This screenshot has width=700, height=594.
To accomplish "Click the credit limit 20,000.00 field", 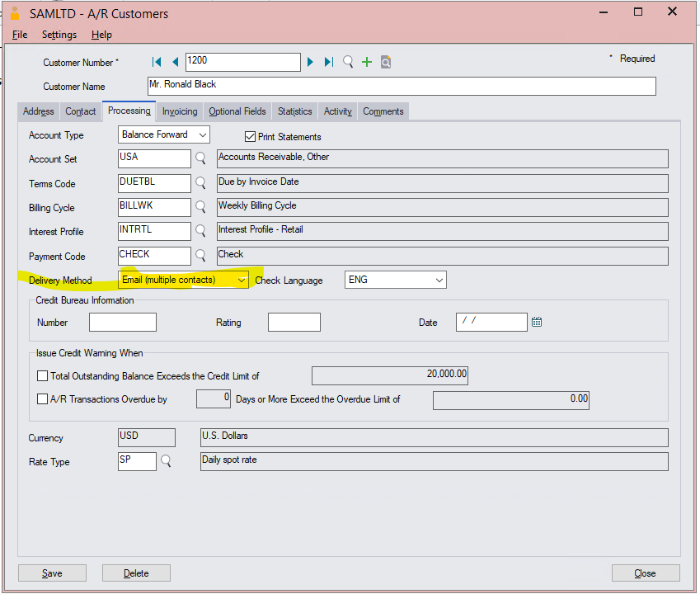I will tap(390, 375).
